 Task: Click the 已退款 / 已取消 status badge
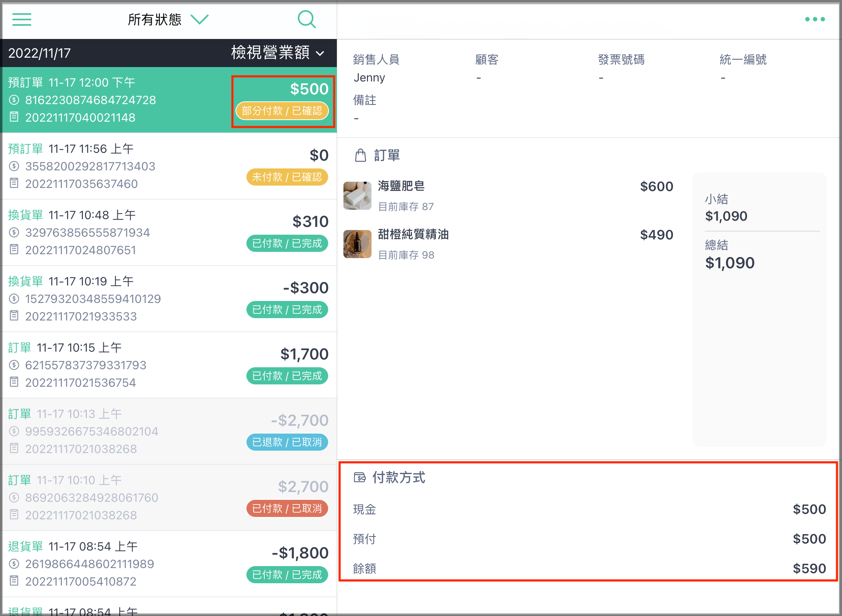[287, 442]
